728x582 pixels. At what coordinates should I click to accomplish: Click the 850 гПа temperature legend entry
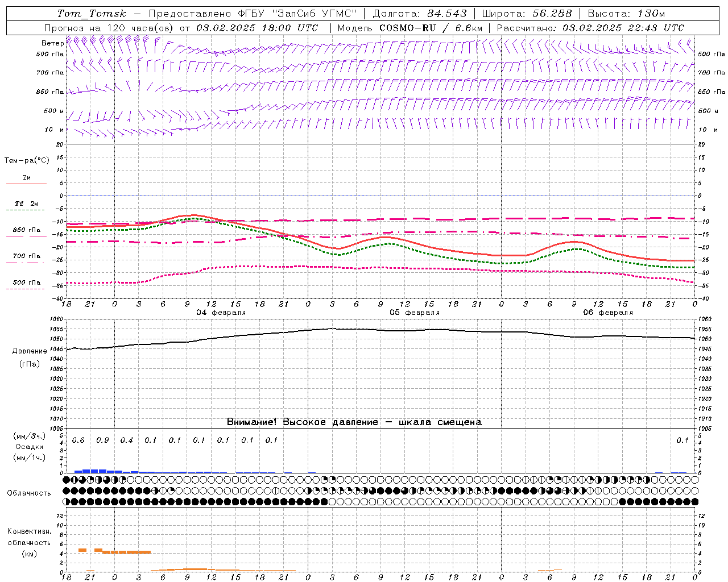[x=27, y=230]
